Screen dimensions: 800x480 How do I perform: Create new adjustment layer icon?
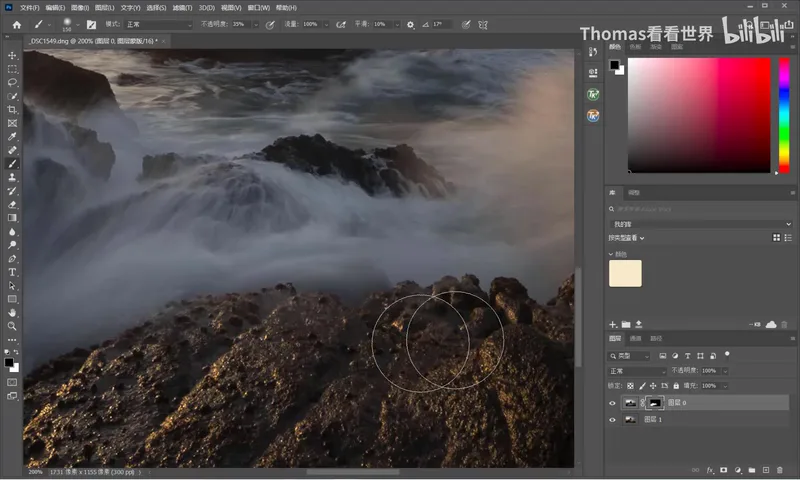(738, 470)
